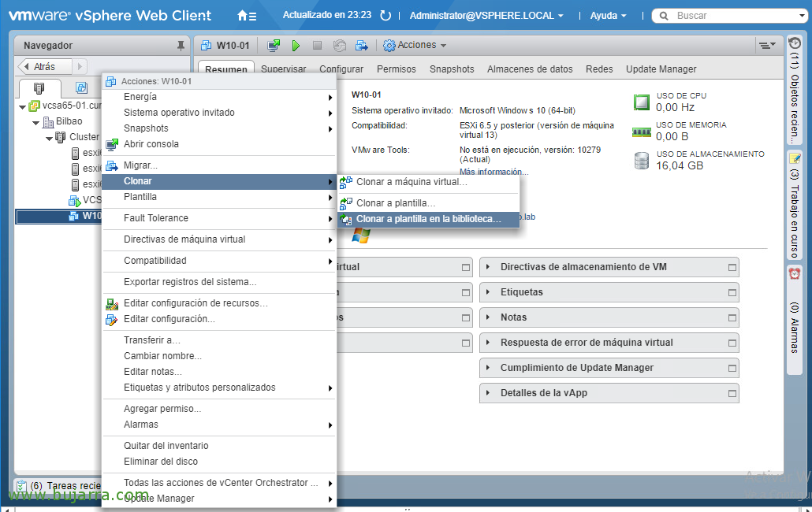Click the Editar configuración pencil icon
Image resolution: width=812 pixels, height=512 pixels.
point(112,320)
